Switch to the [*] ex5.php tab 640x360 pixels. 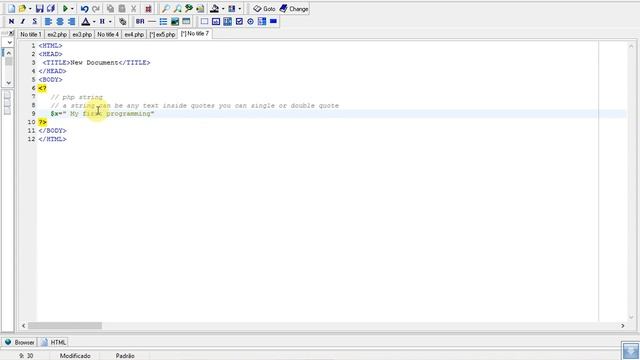tap(162, 35)
